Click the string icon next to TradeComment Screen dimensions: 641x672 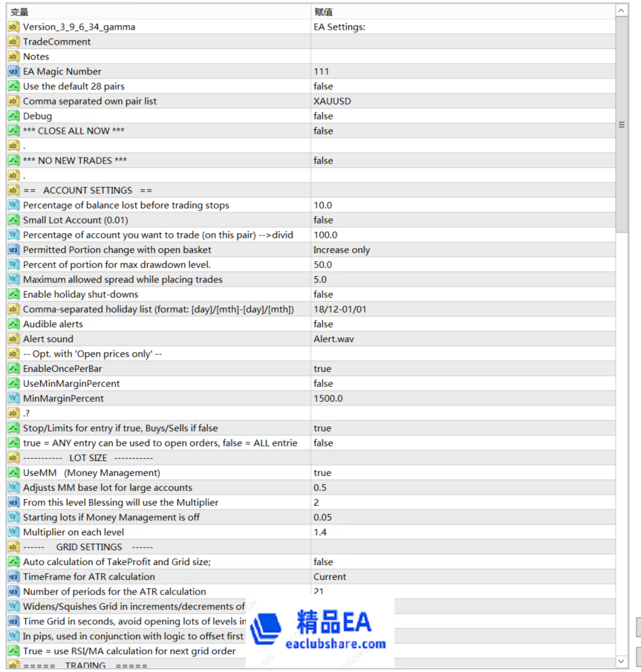pyautogui.click(x=13, y=42)
